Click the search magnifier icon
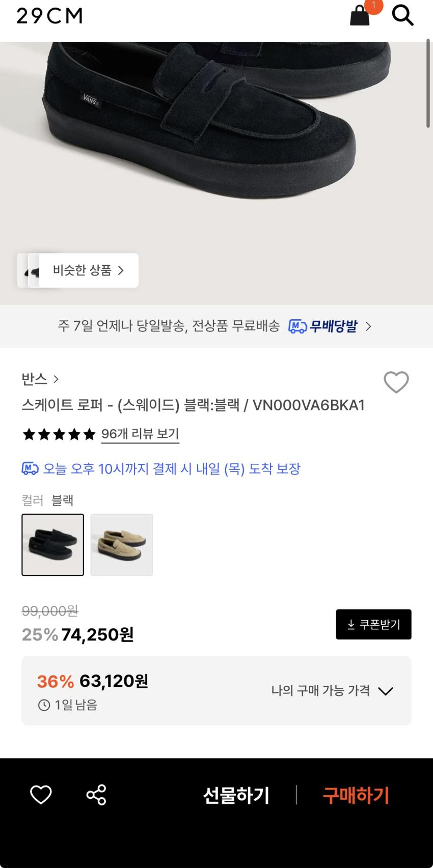The width and height of the screenshot is (433, 868). coord(402,16)
